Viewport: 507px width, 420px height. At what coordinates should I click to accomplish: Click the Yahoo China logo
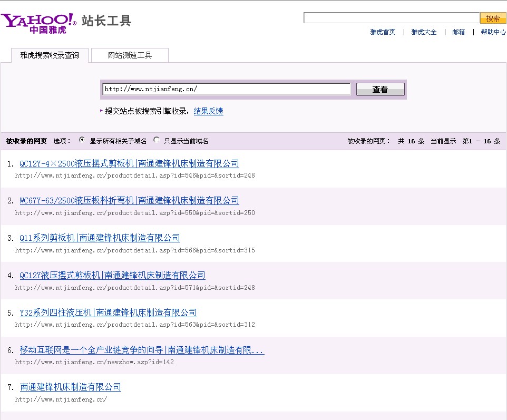(x=38, y=23)
